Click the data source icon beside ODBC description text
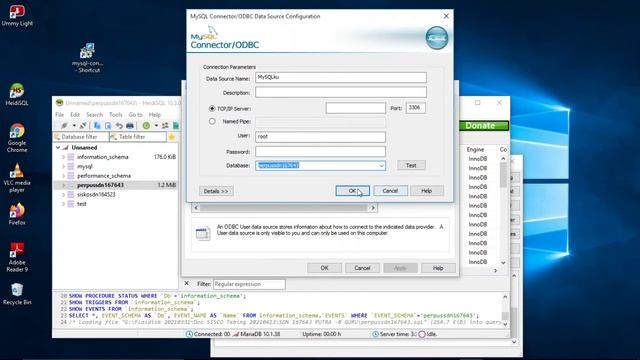Image resolution: width=640 pixels, height=360 pixels. tap(203, 233)
